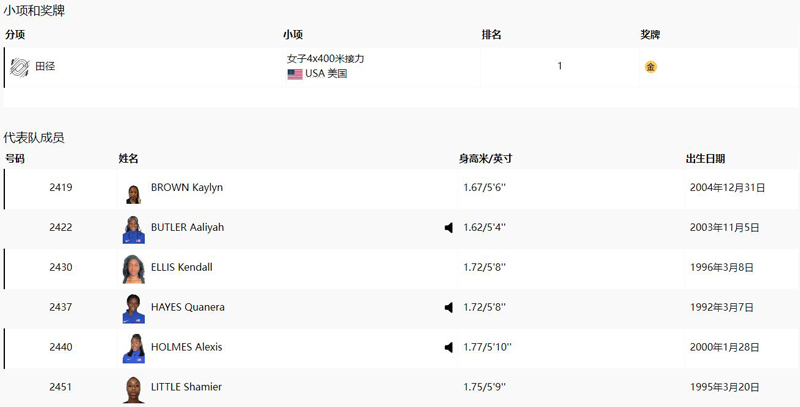Play name pronunciation for HAYES Quanera

click(448, 308)
